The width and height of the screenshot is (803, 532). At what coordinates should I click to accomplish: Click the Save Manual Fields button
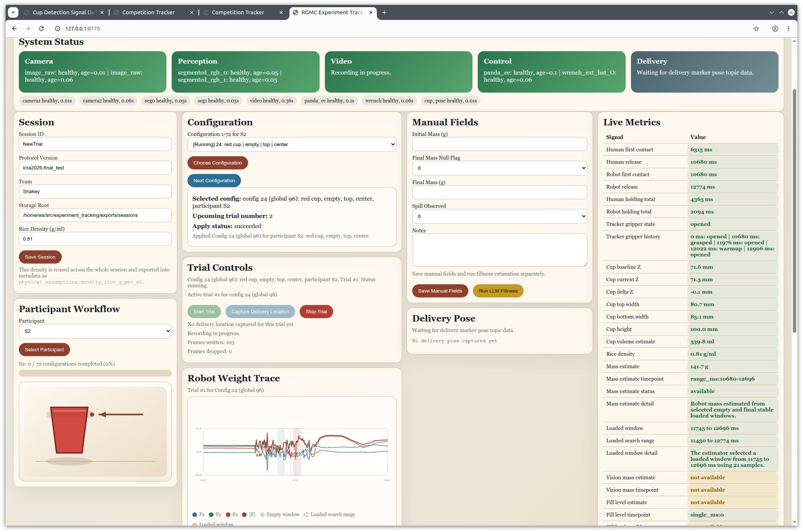tap(440, 291)
